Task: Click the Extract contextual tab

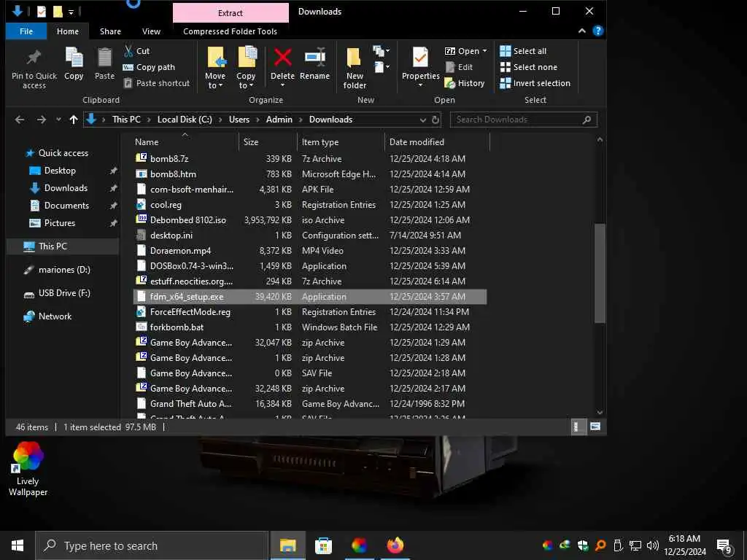Action: (231, 13)
